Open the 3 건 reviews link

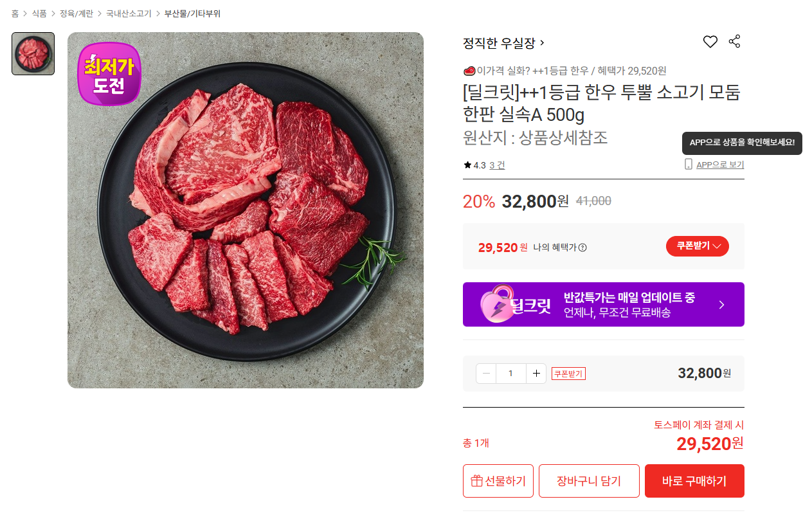[497, 165]
